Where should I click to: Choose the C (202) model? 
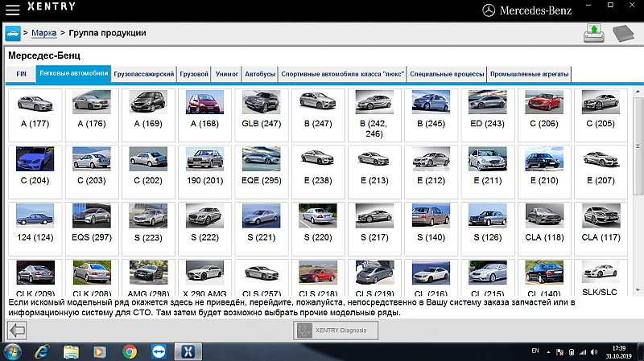(x=148, y=172)
